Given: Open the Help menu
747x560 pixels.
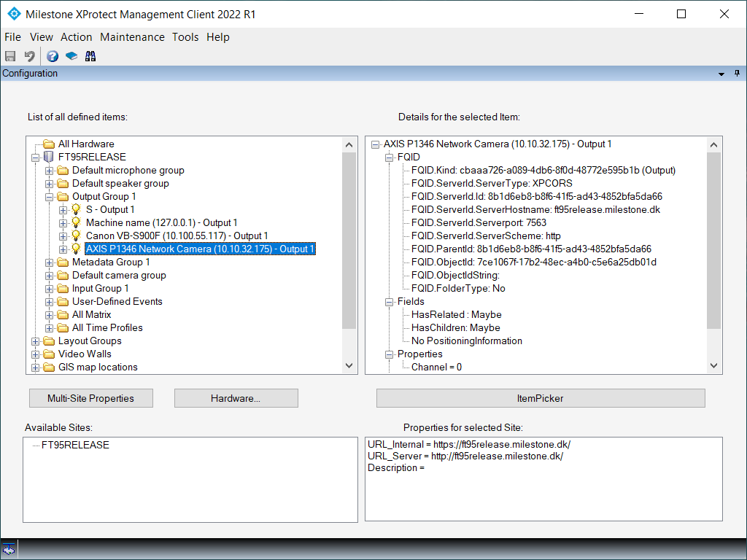Looking at the screenshot, I should pyautogui.click(x=217, y=36).
